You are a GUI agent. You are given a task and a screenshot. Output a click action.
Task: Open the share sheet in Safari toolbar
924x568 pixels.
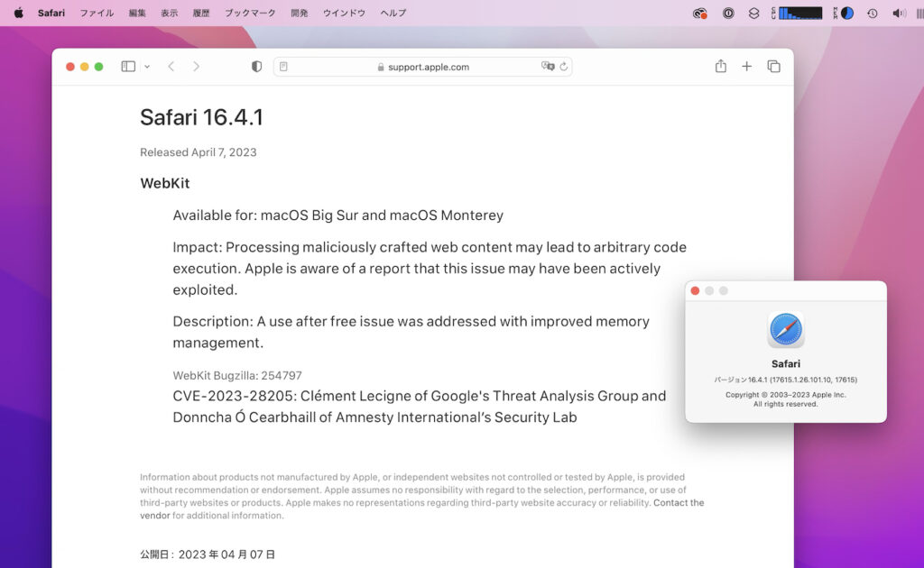[x=720, y=66]
